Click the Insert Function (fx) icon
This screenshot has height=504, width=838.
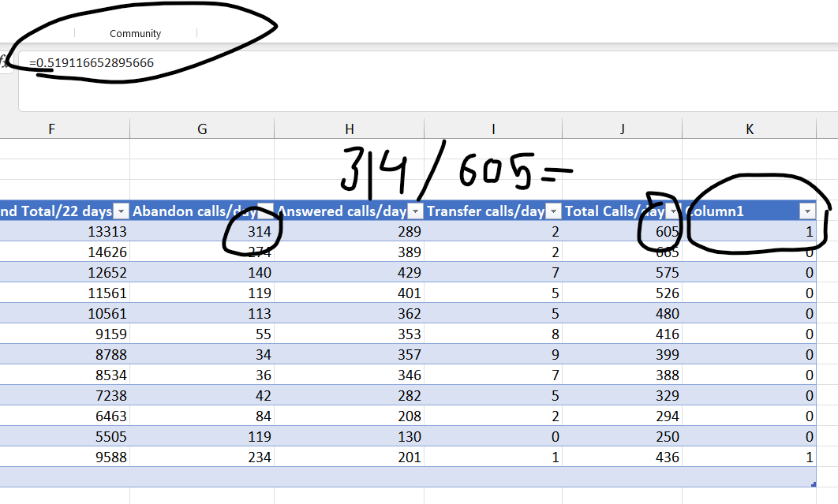coord(3,62)
